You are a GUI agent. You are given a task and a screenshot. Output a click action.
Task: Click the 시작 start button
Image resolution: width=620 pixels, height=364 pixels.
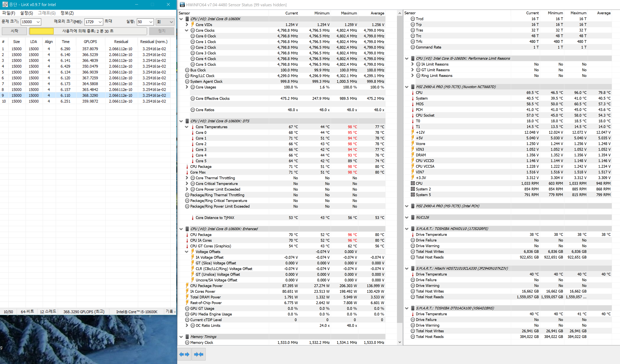point(14,31)
